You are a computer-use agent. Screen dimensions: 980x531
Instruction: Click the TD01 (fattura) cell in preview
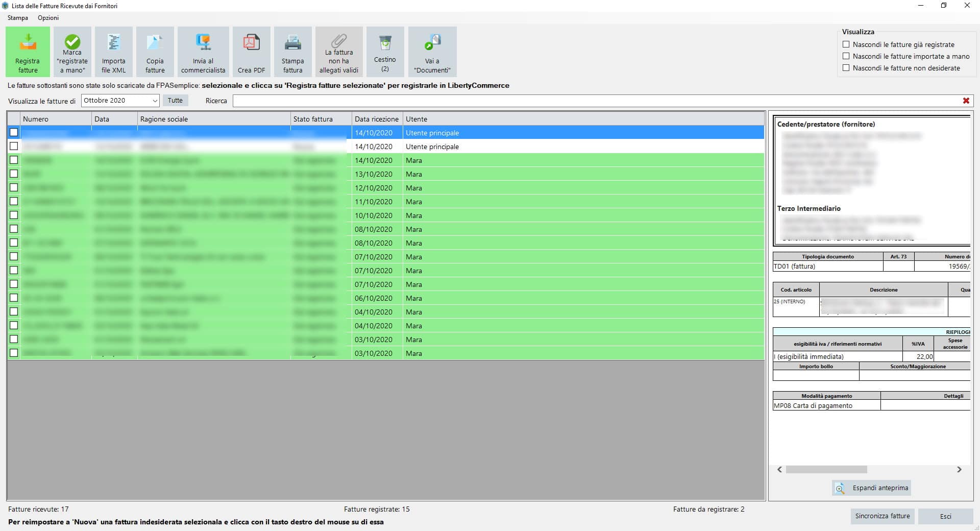(x=828, y=266)
